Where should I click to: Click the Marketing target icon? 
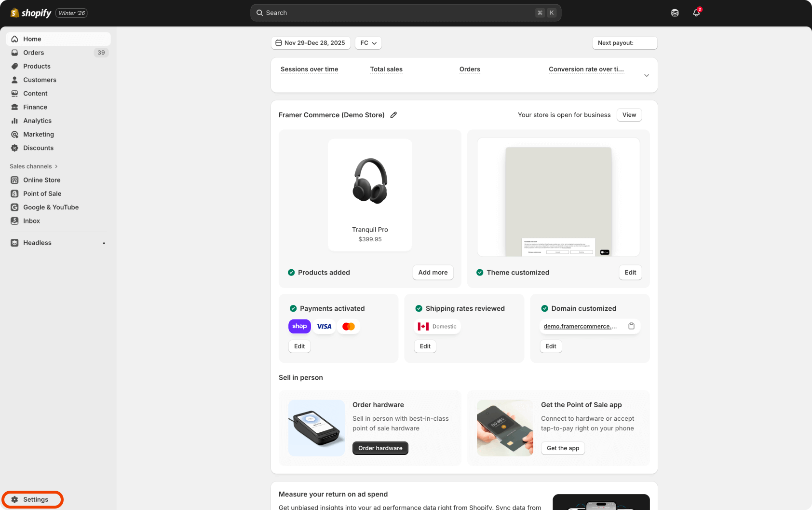[x=15, y=134]
